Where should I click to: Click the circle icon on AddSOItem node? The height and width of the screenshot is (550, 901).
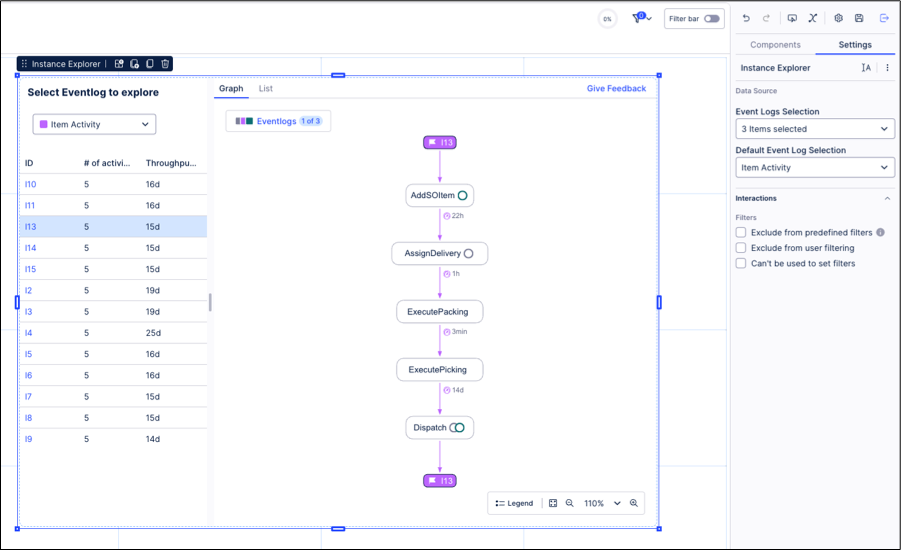463,195
